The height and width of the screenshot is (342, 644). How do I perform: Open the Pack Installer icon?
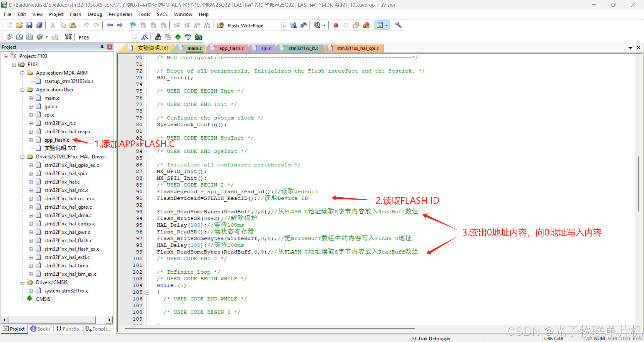pos(198,37)
